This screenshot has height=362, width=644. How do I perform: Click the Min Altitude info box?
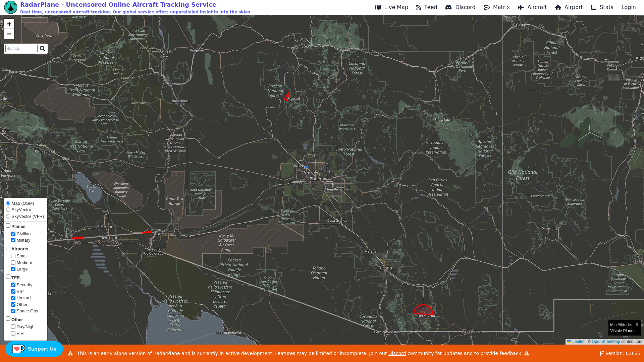pos(624,325)
